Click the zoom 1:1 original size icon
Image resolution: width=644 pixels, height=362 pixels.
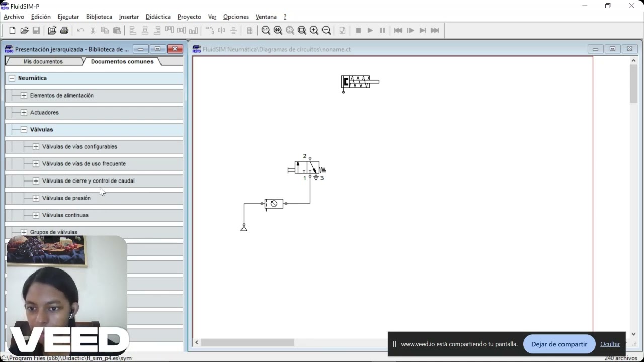[266, 30]
